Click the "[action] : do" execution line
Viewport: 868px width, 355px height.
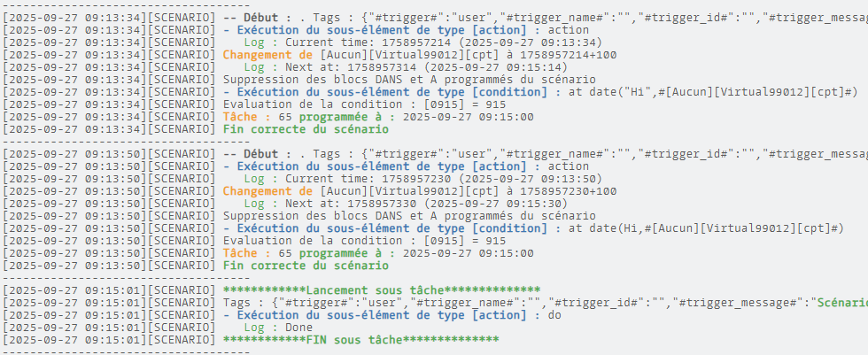(391, 314)
